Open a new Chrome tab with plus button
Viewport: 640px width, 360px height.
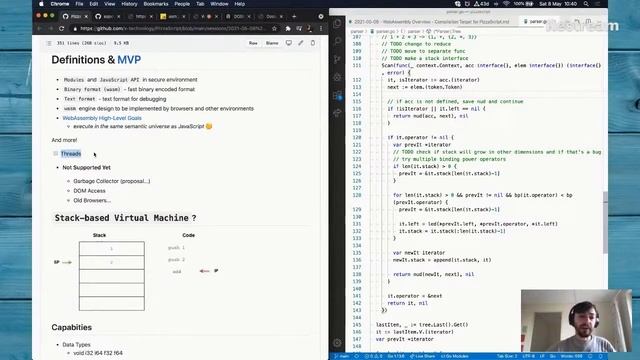294,16
